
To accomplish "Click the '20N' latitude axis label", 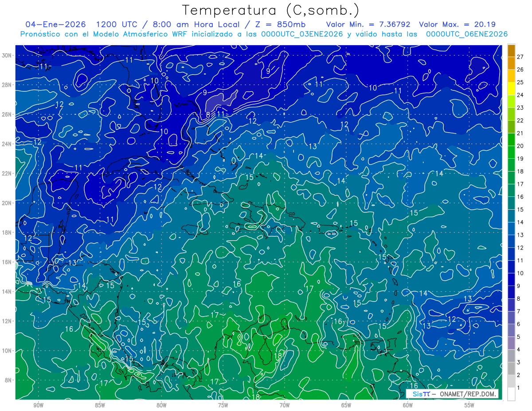I will click(7, 203).
